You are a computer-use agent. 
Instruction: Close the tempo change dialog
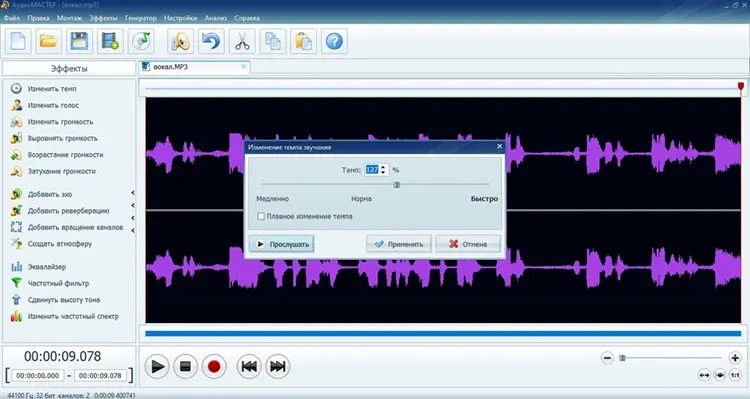(499, 146)
